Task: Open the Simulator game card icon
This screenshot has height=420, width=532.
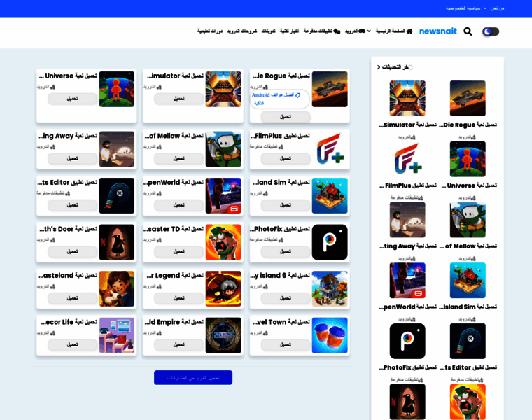Action: (223, 89)
